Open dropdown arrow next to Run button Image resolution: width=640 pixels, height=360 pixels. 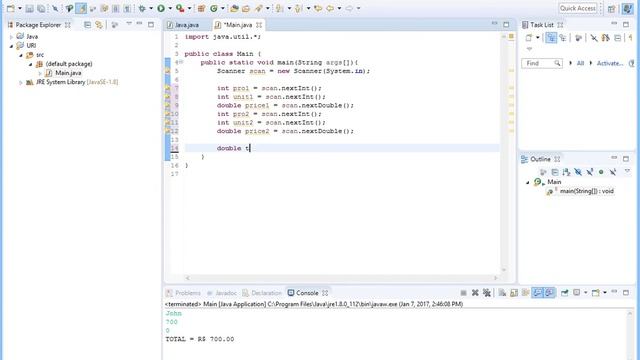pyautogui.click(x=170, y=8)
